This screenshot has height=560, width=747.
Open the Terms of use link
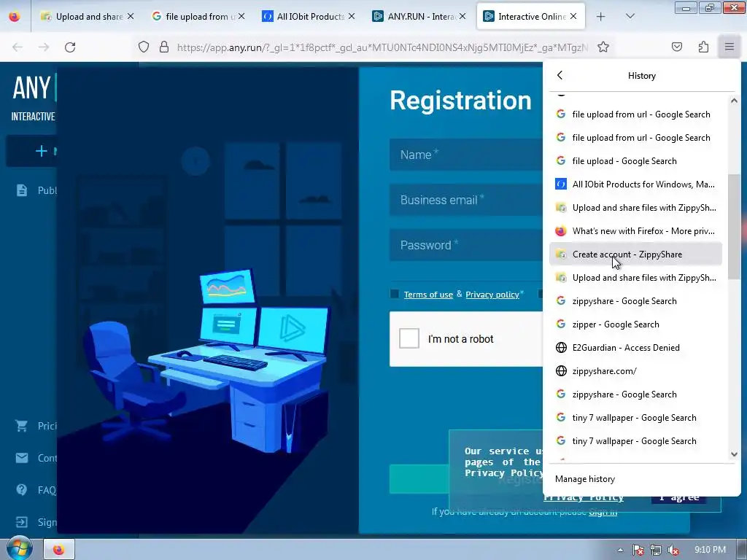(x=428, y=295)
